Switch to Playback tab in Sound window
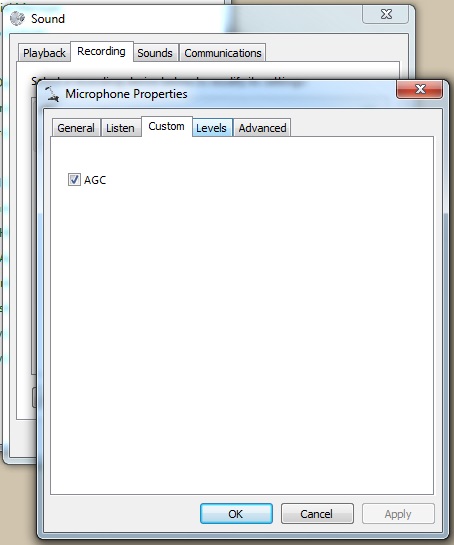The image size is (454, 545). tap(44, 53)
